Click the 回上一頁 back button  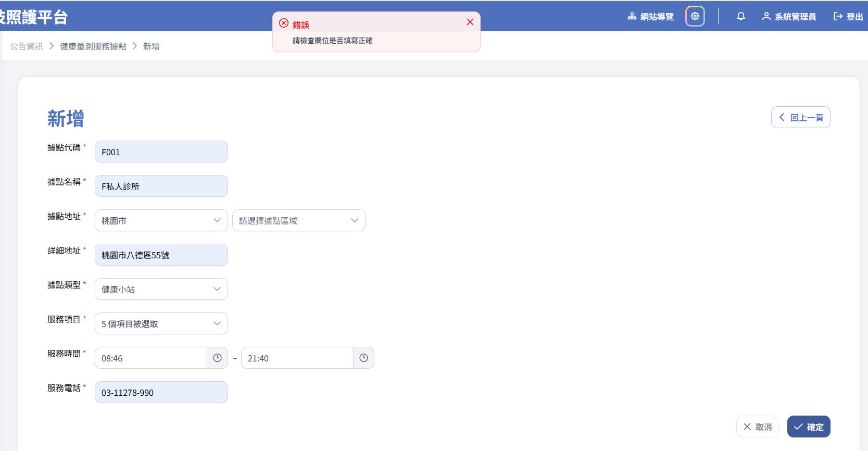click(x=800, y=117)
